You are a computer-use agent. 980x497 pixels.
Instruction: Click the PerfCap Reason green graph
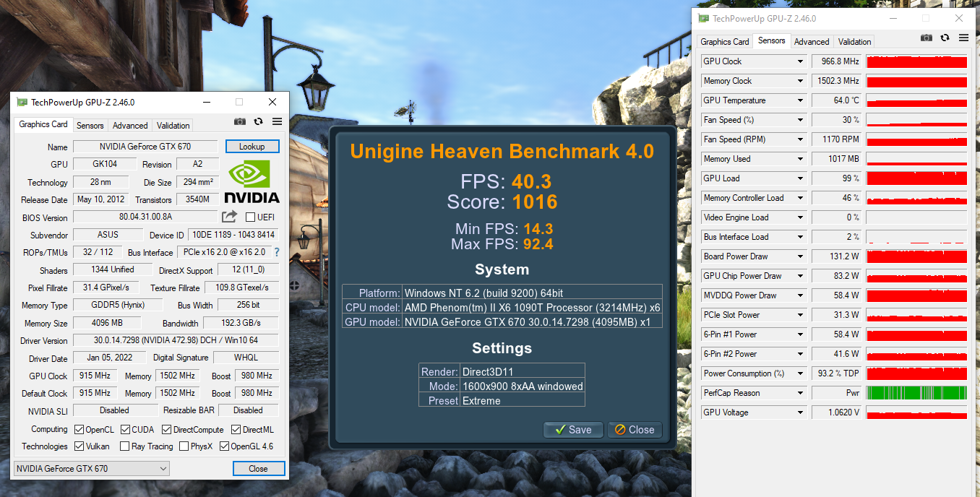coord(916,393)
